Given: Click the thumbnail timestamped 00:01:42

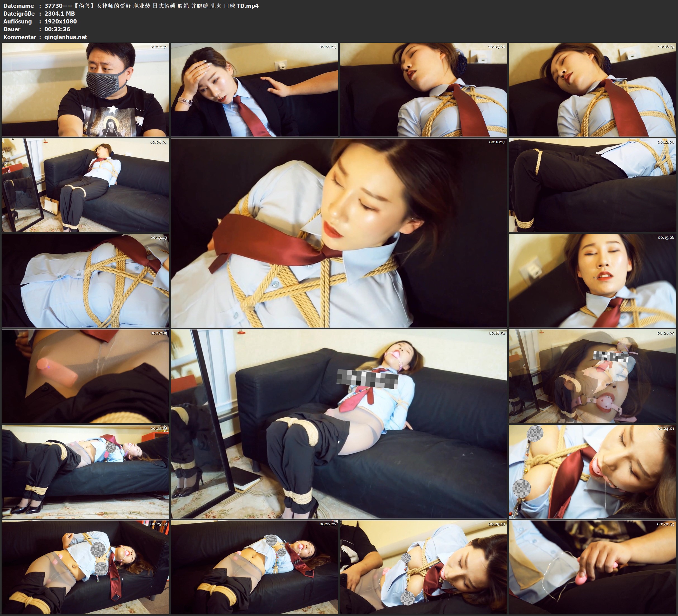Looking at the screenshot, I should pos(85,89).
